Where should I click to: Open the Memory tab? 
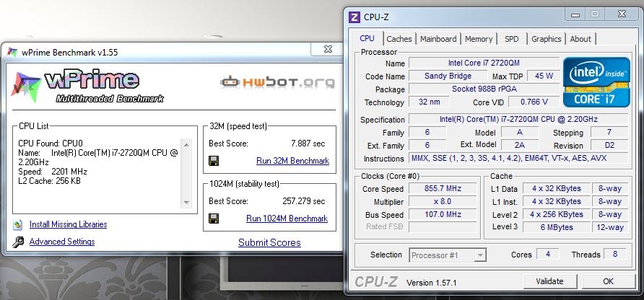click(479, 39)
